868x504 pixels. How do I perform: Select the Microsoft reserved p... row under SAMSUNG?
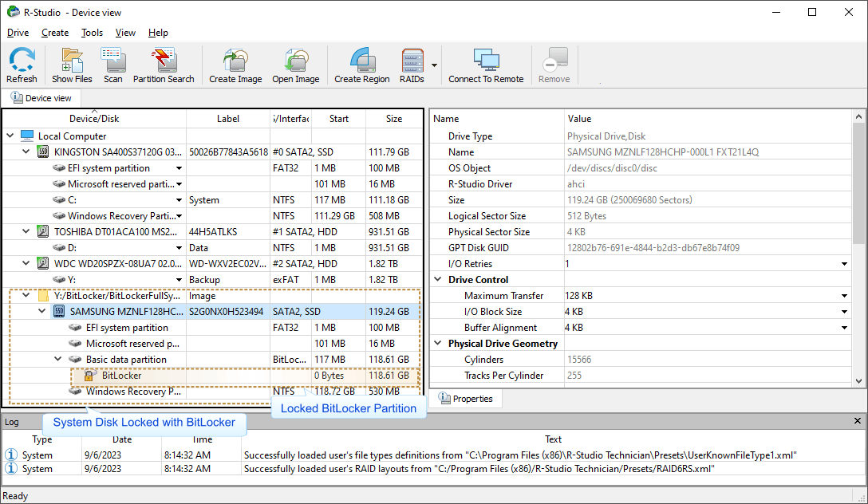point(213,344)
